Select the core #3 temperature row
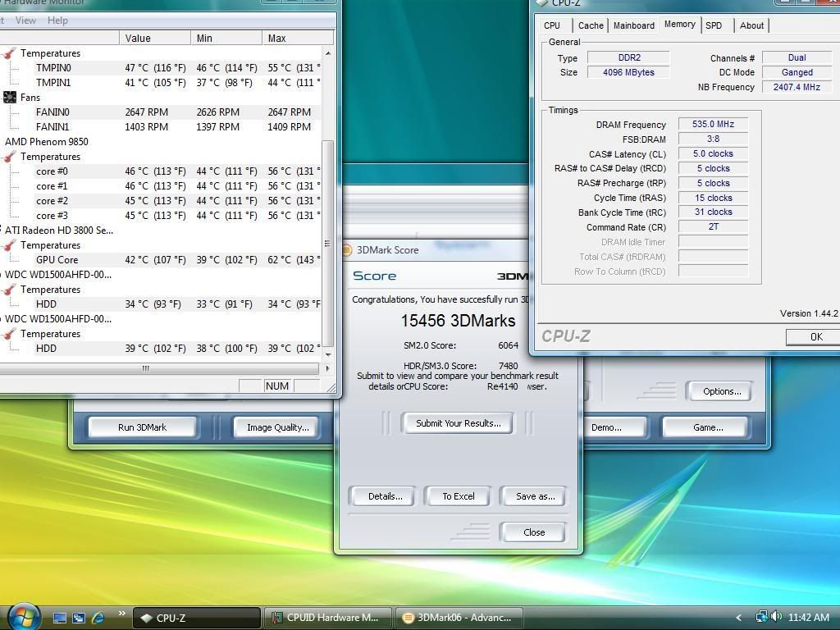 161,216
